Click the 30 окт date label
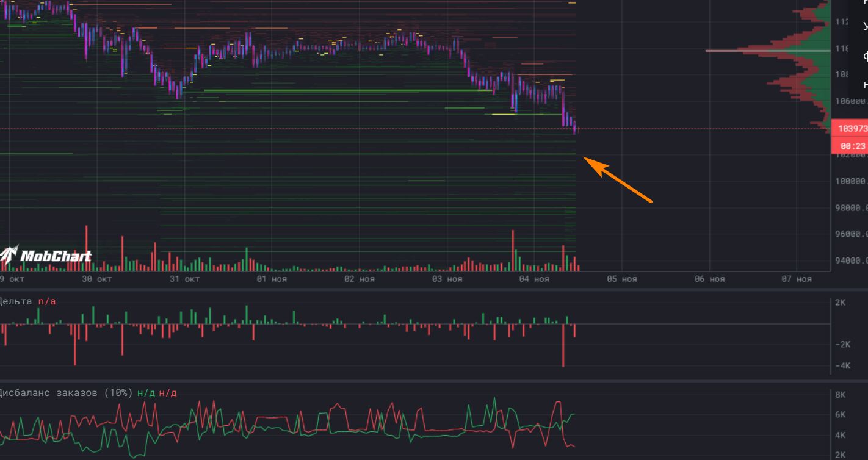This screenshot has height=460, width=868. [x=97, y=279]
